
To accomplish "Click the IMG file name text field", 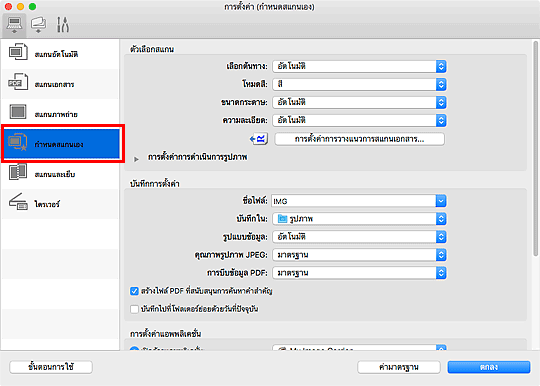I will point(354,201).
